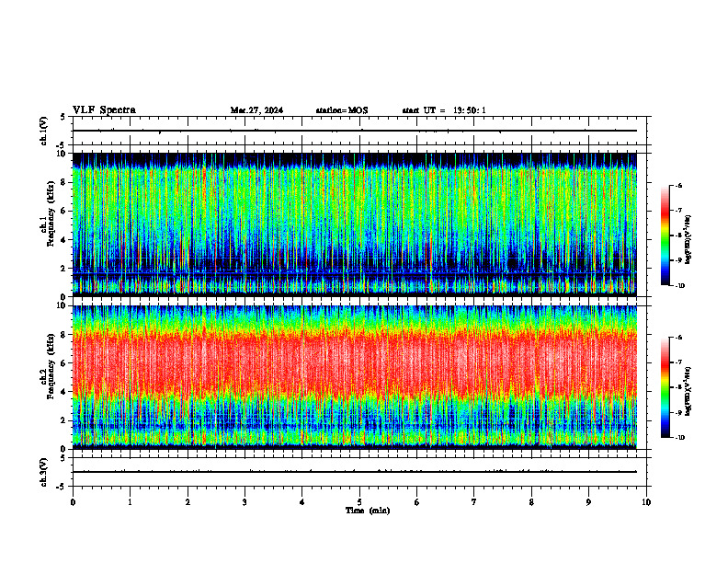
Task: Click the ch.1 spectrogram colorbar
Action: 665,236
